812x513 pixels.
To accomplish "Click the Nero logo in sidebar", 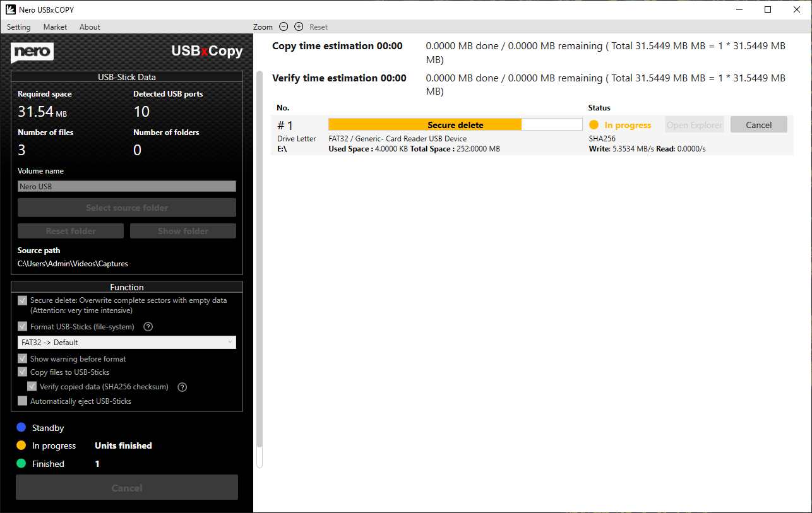I will click(32, 52).
